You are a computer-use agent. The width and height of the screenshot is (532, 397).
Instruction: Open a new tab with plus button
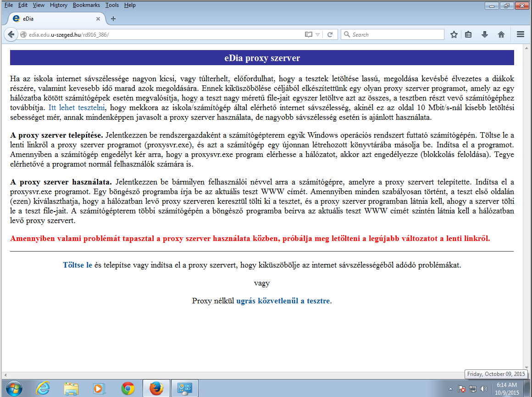(x=113, y=19)
